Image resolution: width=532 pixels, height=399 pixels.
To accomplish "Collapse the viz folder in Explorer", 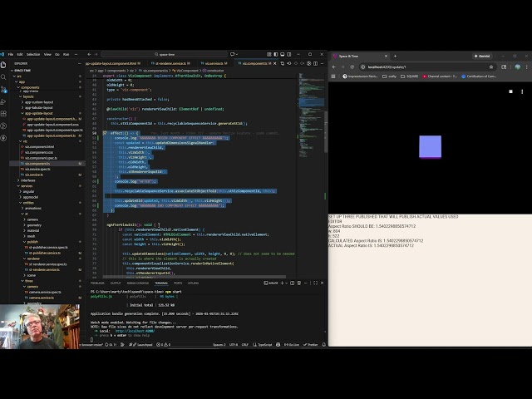I will [25, 141].
